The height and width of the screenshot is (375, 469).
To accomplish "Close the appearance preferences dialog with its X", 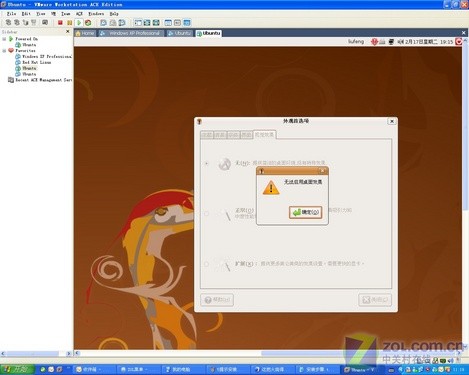I will [392, 121].
